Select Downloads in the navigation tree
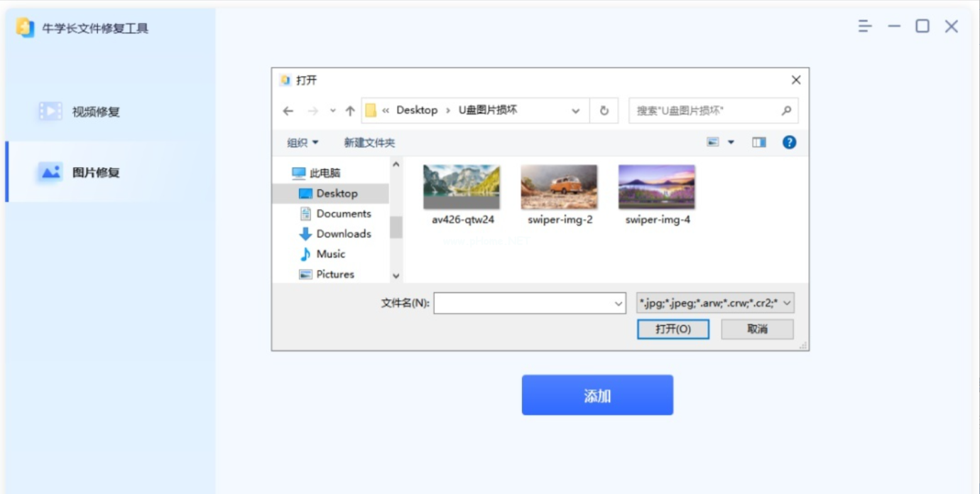980x494 pixels. [343, 234]
